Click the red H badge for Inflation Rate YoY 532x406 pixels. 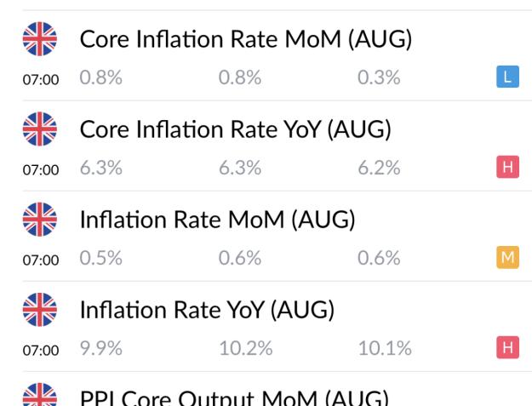[x=507, y=347]
